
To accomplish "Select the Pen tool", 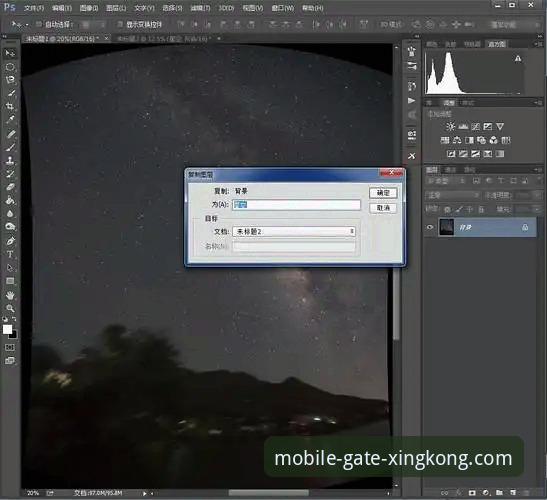I will [10, 241].
